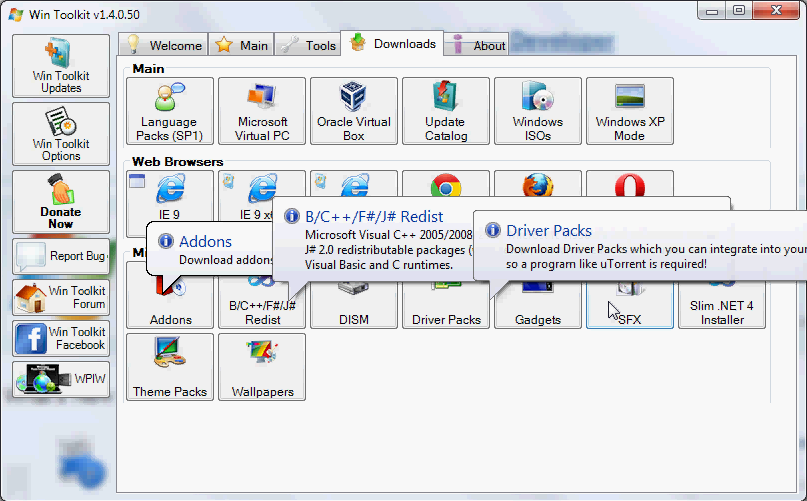Click the Donate Now button
This screenshot has height=501, width=807.
point(61,202)
